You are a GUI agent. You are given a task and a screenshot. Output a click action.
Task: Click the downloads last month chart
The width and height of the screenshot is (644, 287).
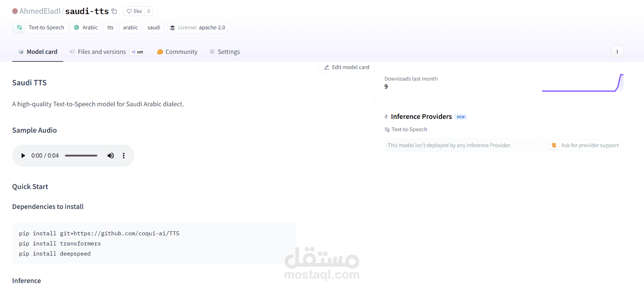click(583, 83)
